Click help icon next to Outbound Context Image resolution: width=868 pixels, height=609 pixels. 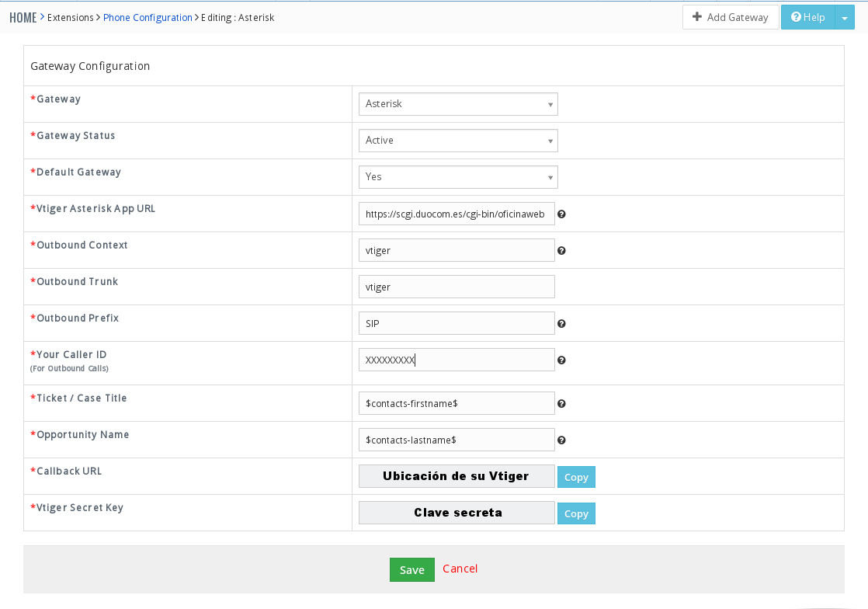[561, 251]
